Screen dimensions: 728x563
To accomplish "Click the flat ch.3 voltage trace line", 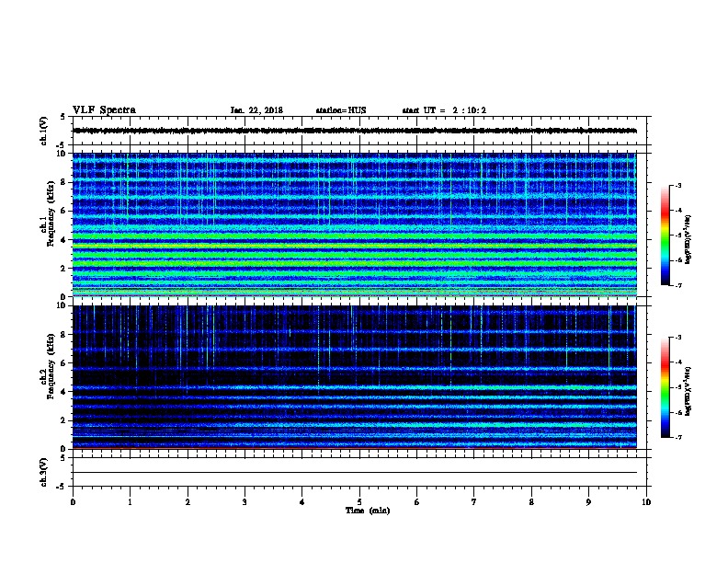I will pyautogui.click(x=355, y=473).
